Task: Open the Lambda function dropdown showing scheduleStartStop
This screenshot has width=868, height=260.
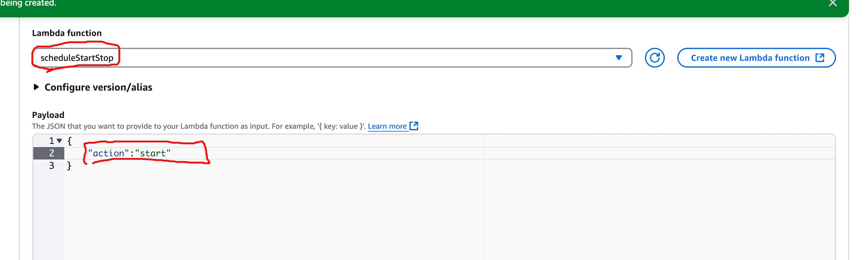Action: pos(332,58)
